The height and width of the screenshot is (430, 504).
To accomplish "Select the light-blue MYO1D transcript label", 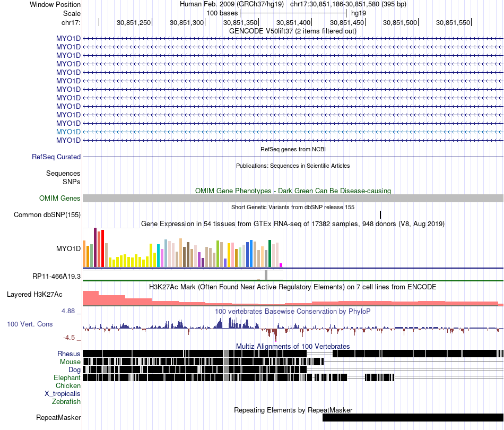I will (x=68, y=132).
